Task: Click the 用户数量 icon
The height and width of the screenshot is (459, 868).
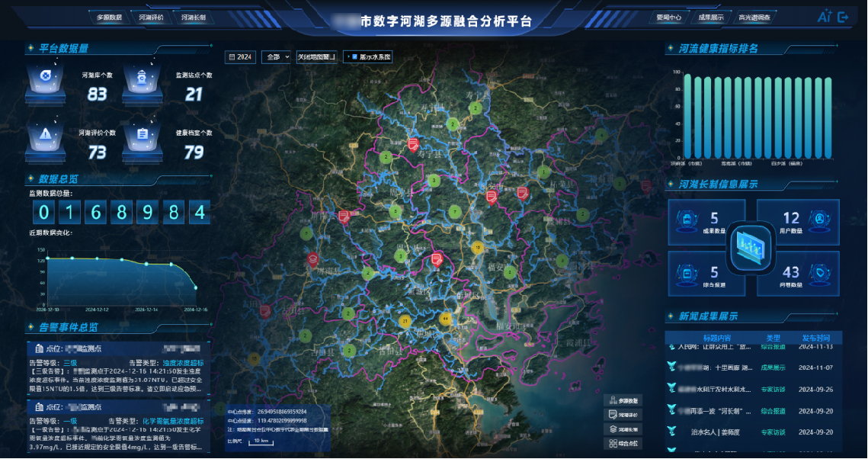Action: click(x=819, y=220)
